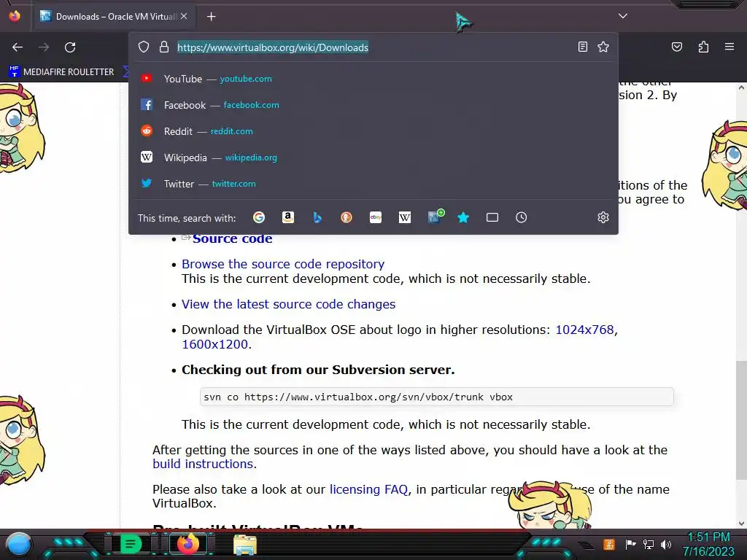The height and width of the screenshot is (560, 747).
Task: Search this time with DuckDuckGo
Action: [x=347, y=217]
